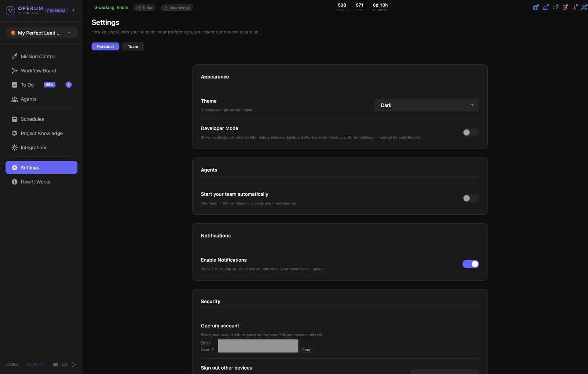The width and height of the screenshot is (588, 374).
Task: Click the 538 issues counter
Action: [x=342, y=7]
